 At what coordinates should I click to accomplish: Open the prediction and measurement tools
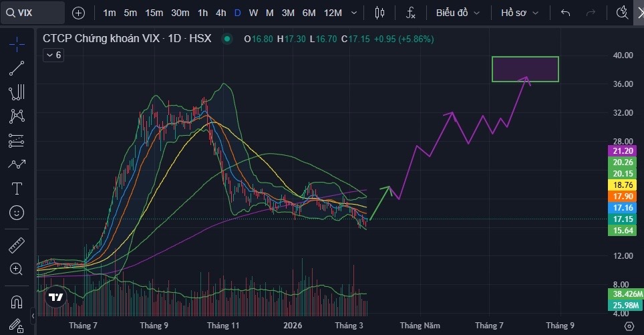(x=17, y=140)
